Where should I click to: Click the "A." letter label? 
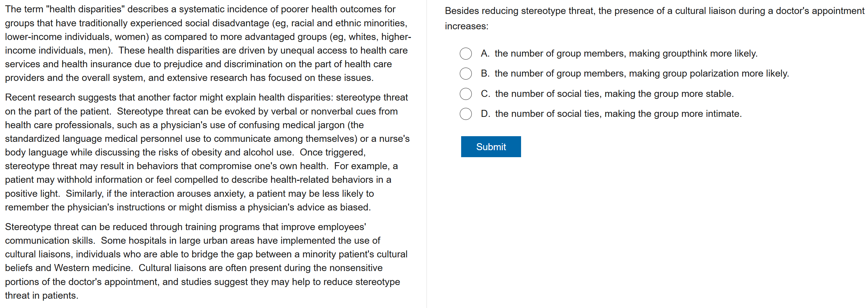pos(485,54)
